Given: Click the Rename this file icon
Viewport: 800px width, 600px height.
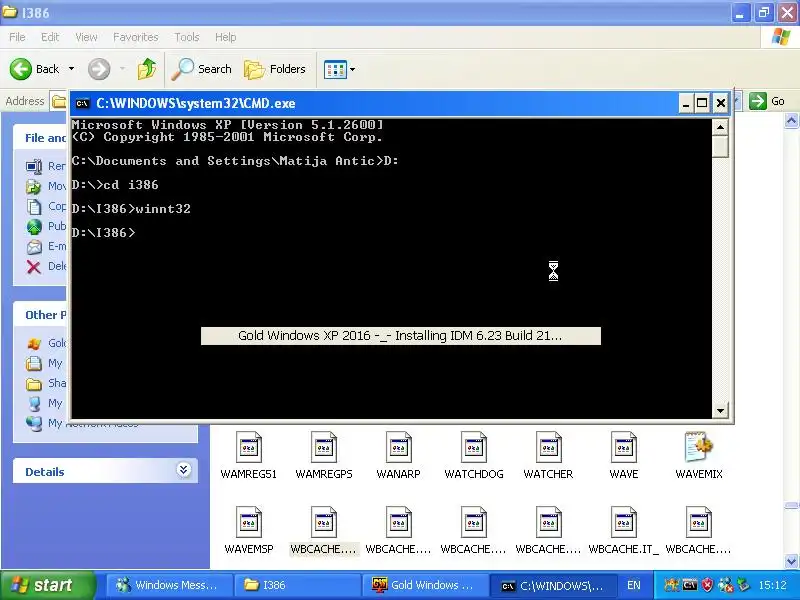Looking at the screenshot, I should 34,166.
